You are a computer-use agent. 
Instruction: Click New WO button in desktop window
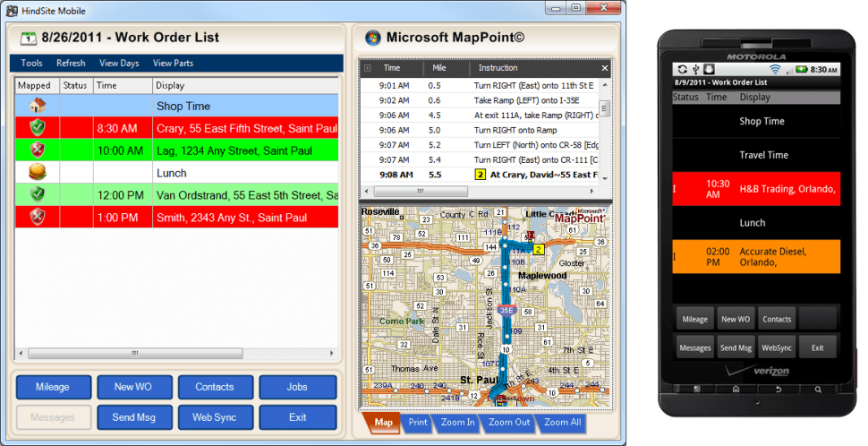[134, 387]
